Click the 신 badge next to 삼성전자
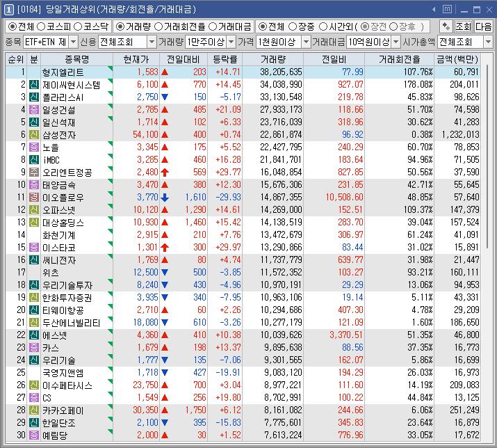Image resolution: width=497 pixels, height=448 pixels. 34,135
